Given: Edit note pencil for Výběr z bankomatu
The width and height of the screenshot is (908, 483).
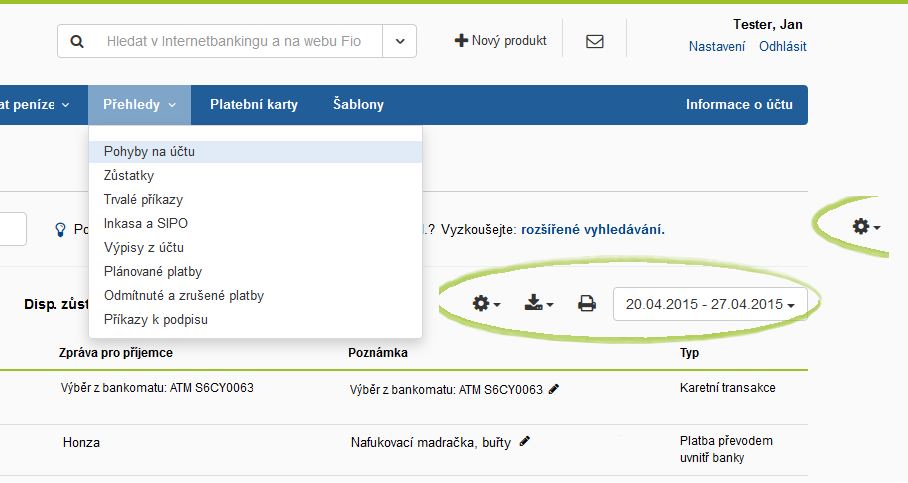Looking at the screenshot, I should pos(554,389).
